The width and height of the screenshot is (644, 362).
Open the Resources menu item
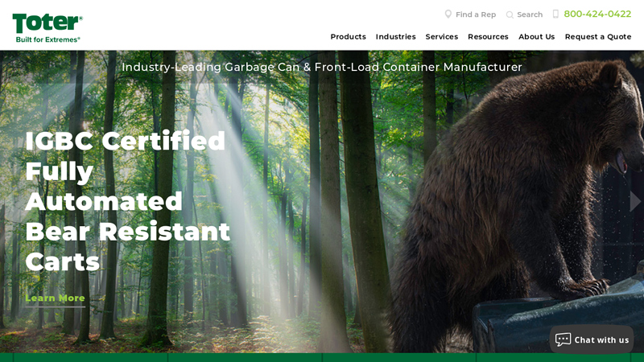[x=488, y=36]
